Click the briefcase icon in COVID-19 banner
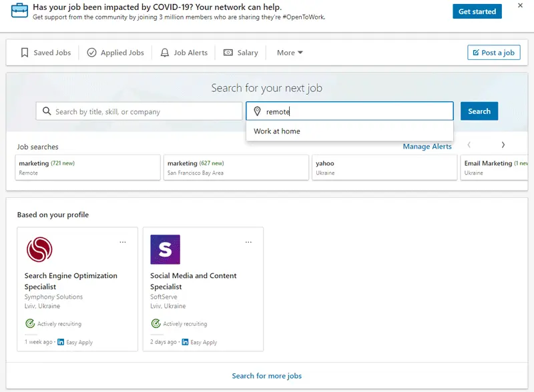 pos(19,11)
